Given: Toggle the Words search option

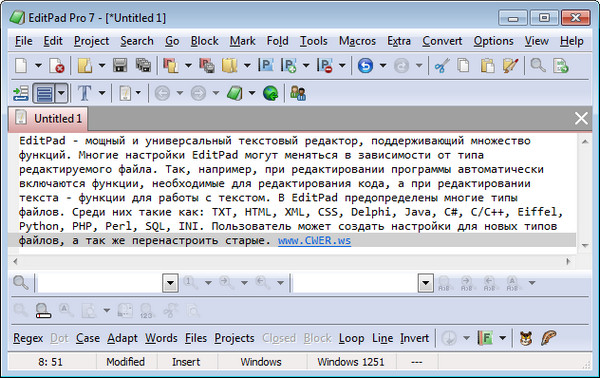Looking at the screenshot, I should 161,338.
